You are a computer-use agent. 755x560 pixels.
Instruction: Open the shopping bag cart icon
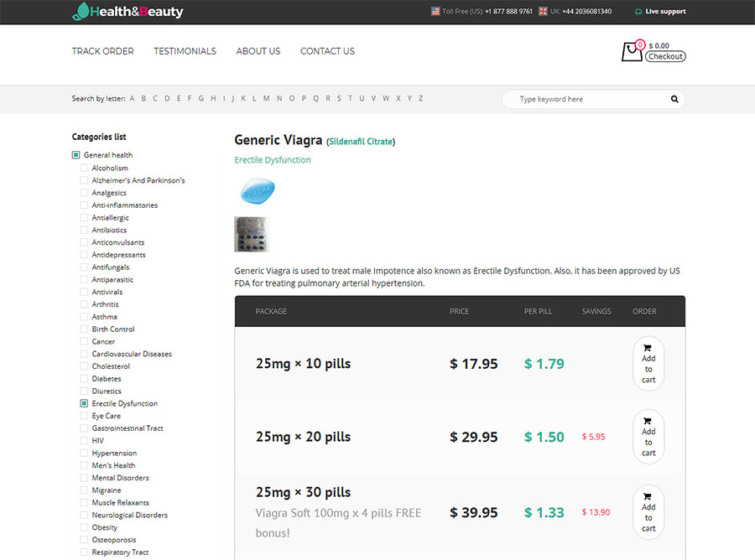click(x=633, y=50)
